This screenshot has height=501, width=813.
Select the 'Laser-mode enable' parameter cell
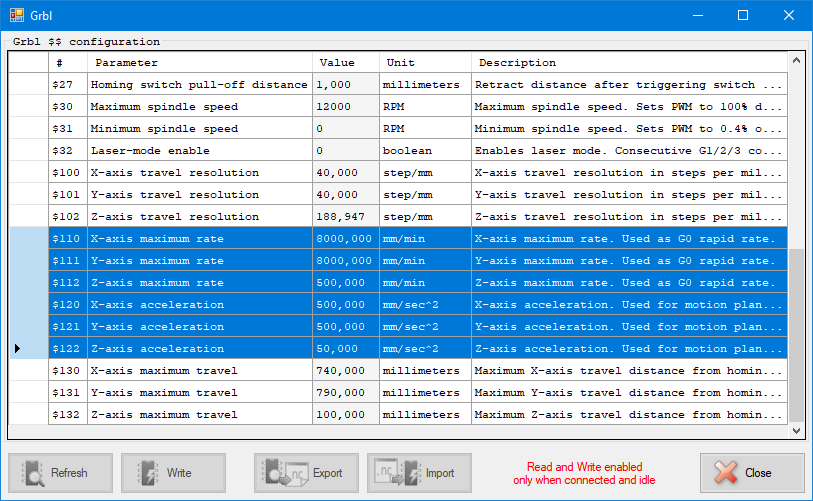pyautogui.click(x=200, y=150)
